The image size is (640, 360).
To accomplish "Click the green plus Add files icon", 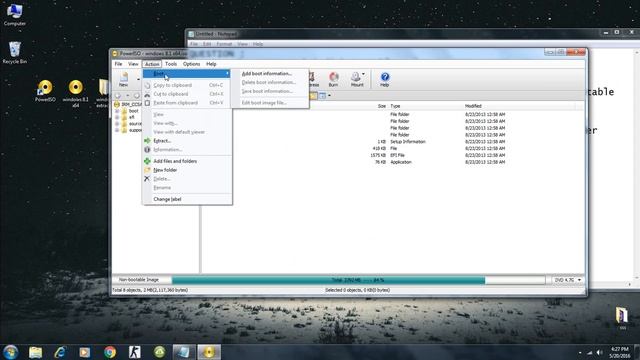I will point(147,161).
